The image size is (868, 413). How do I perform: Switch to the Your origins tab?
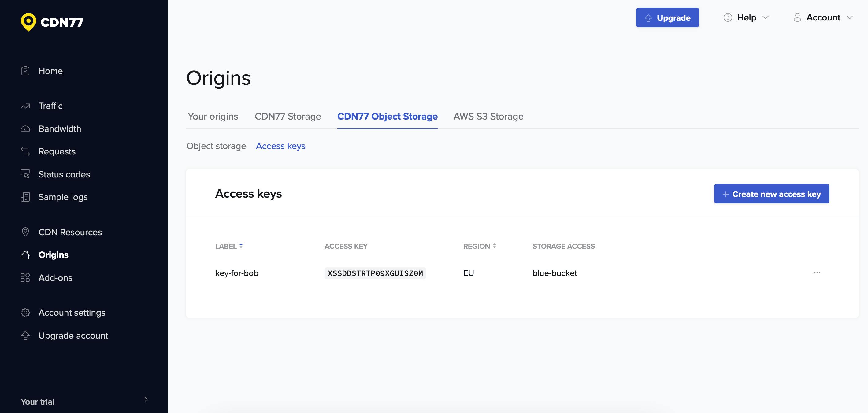pyautogui.click(x=213, y=116)
